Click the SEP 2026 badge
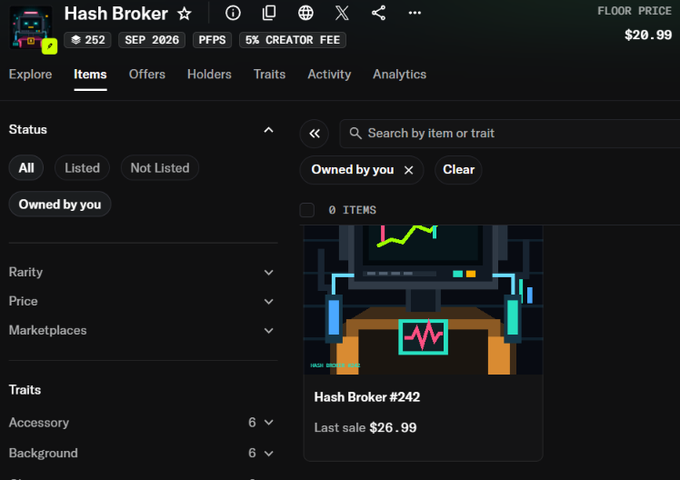Image resolution: width=680 pixels, height=480 pixels. (152, 40)
